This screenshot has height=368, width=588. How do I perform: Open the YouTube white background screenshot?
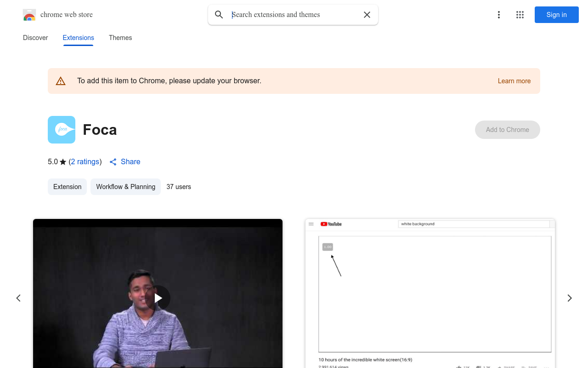point(430,293)
